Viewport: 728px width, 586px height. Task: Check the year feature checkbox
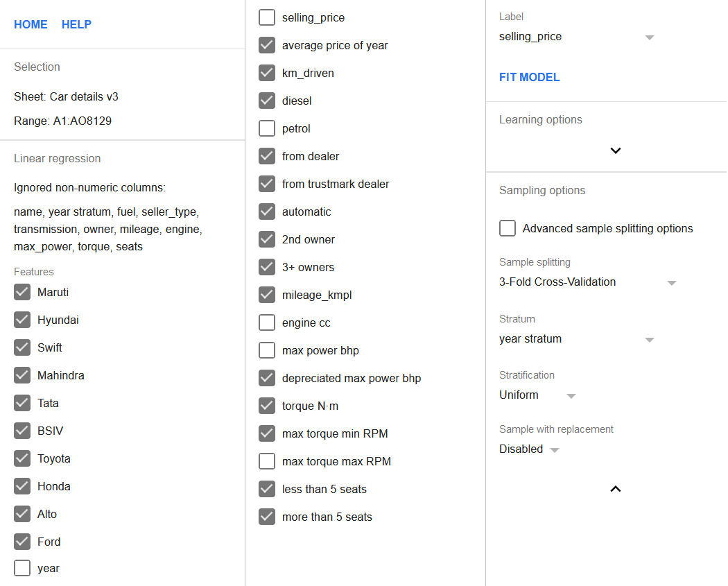click(x=22, y=568)
